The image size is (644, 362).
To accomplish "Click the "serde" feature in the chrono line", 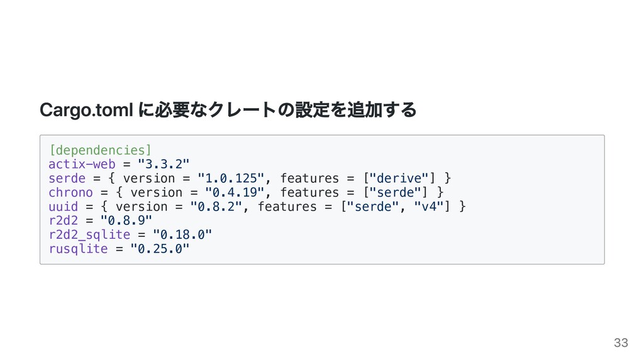I will (396, 192).
